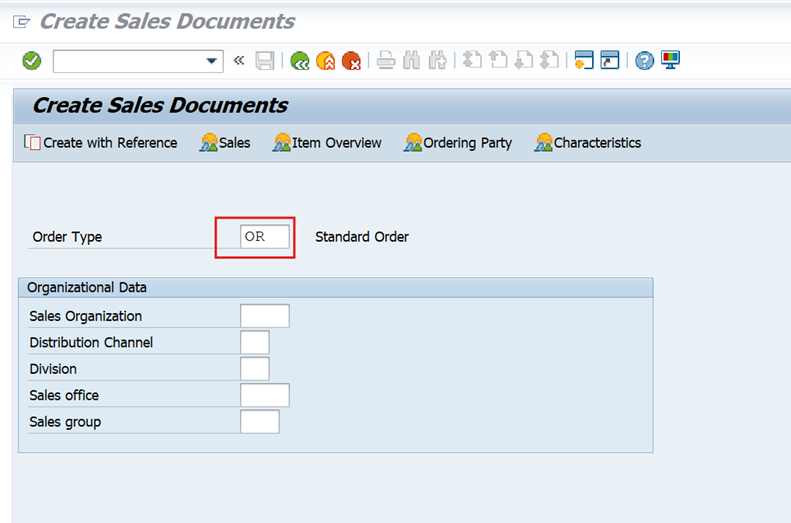The width and height of the screenshot is (791, 523).
Task: Click the green Enter checkmark icon
Action: click(32, 61)
